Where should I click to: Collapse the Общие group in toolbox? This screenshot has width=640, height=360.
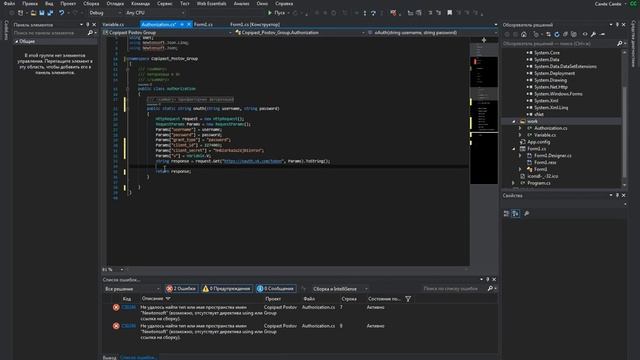[16, 42]
